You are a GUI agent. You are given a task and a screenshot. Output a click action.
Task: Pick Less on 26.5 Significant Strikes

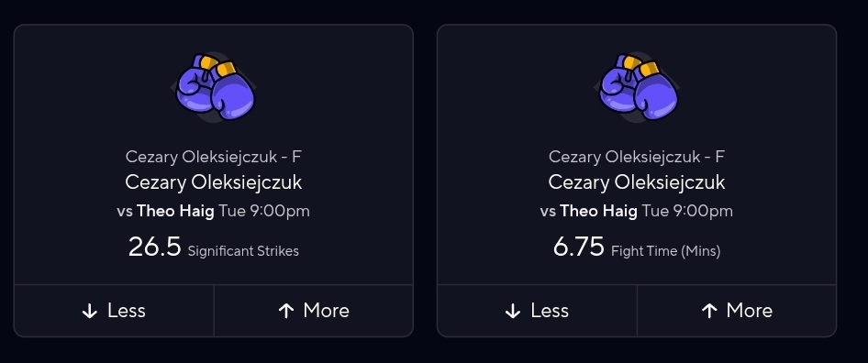(x=114, y=311)
